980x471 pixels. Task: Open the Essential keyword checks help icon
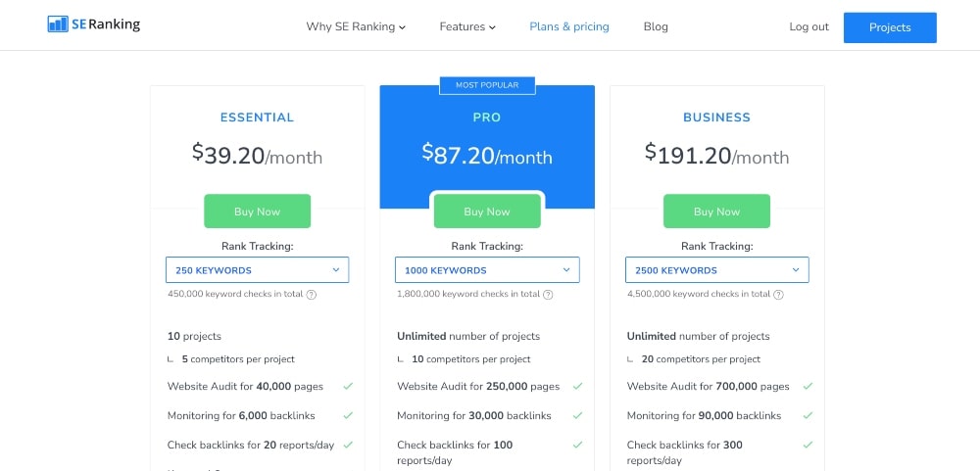pos(312,294)
